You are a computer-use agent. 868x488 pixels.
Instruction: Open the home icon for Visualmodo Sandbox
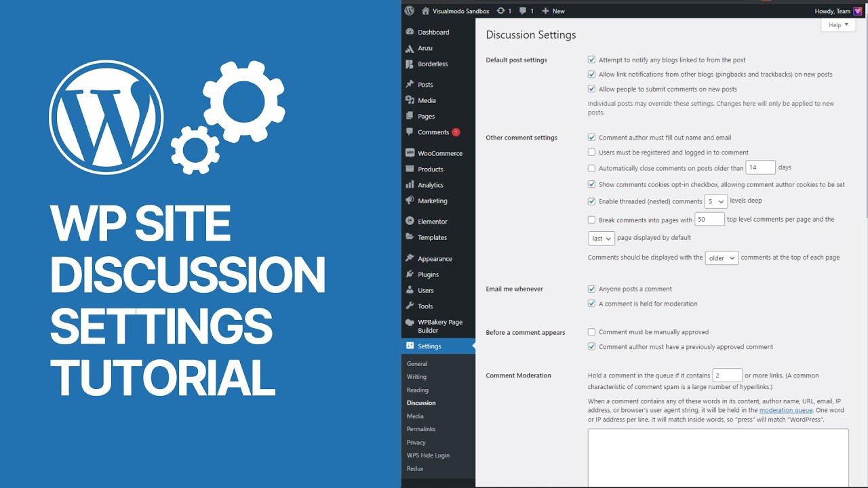click(425, 11)
